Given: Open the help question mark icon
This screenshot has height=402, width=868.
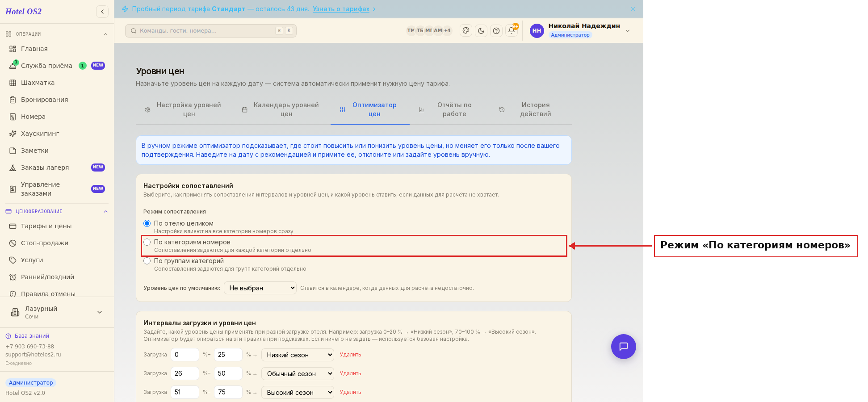Looking at the screenshot, I should 496,30.
